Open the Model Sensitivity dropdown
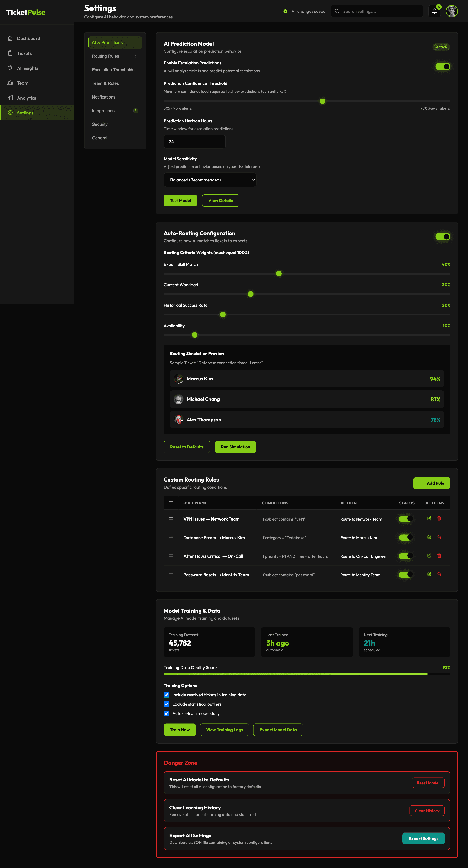This screenshot has height=868, width=468. (210, 180)
